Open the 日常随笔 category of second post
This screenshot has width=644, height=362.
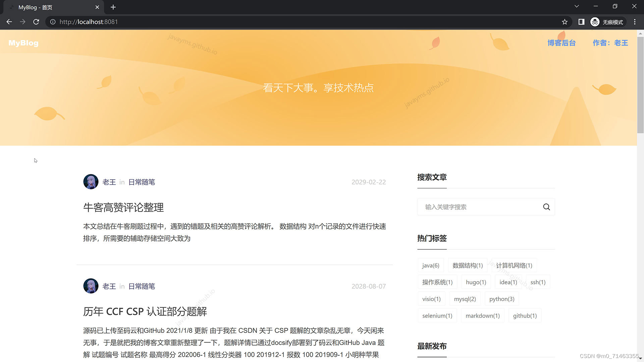[x=142, y=286]
